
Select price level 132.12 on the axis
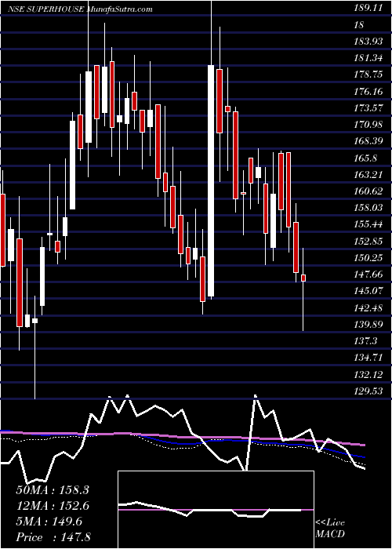[x=368, y=374]
